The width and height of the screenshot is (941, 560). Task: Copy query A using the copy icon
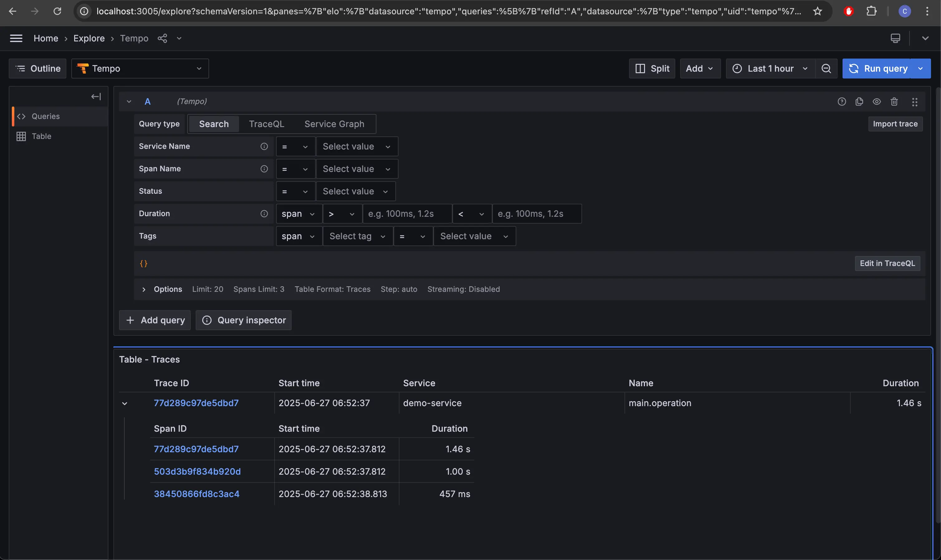coord(859,101)
